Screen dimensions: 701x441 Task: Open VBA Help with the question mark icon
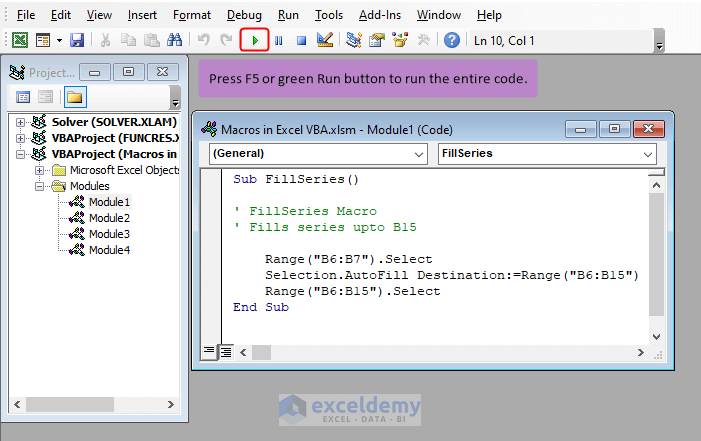coord(452,41)
